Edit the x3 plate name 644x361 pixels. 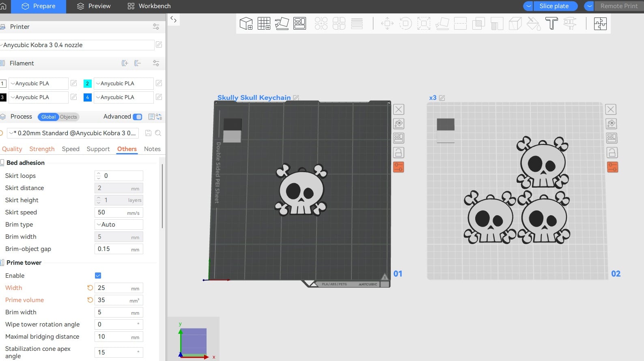442,98
